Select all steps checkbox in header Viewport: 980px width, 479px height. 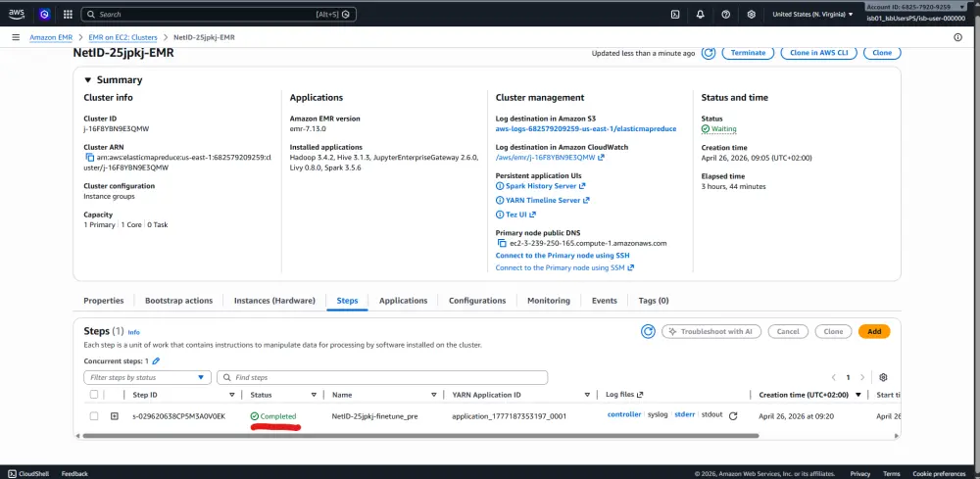tap(94, 395)
